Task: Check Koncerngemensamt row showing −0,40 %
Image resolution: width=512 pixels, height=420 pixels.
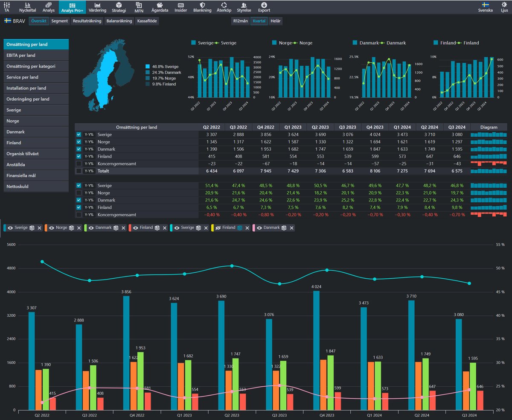Action: click(79, 214)
